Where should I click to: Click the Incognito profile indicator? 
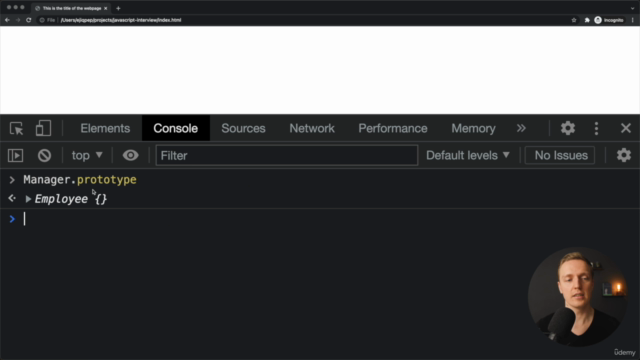coord(609,20)
